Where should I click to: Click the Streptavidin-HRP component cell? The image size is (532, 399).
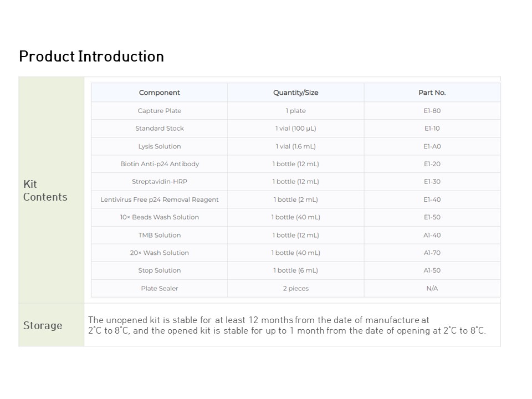tap(160, 182)
